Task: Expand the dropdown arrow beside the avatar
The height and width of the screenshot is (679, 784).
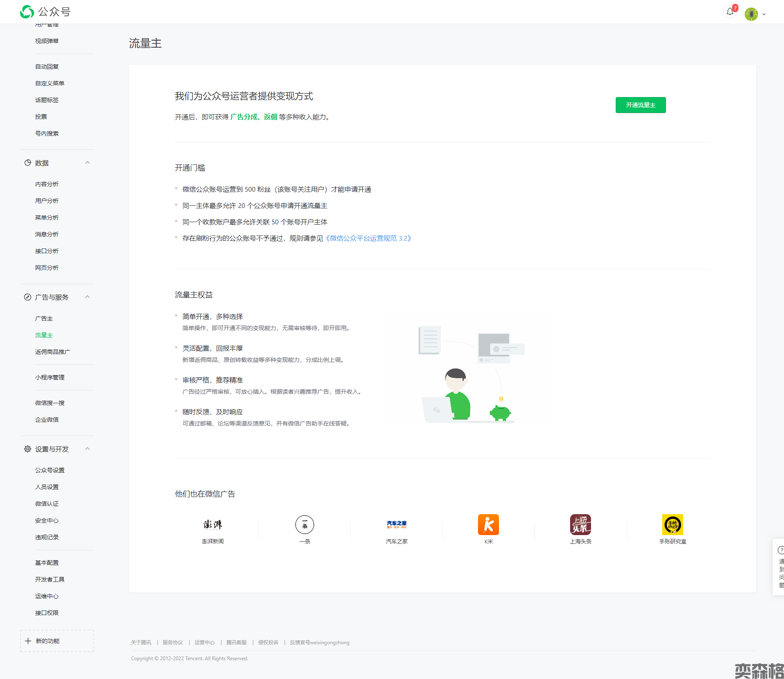Action: [x=764, y=14]
